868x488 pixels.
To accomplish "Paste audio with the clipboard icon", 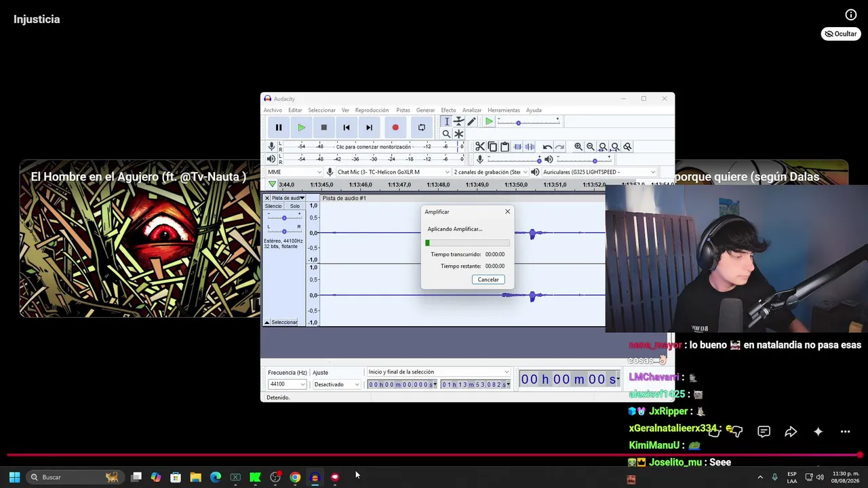I will [505, 146].
